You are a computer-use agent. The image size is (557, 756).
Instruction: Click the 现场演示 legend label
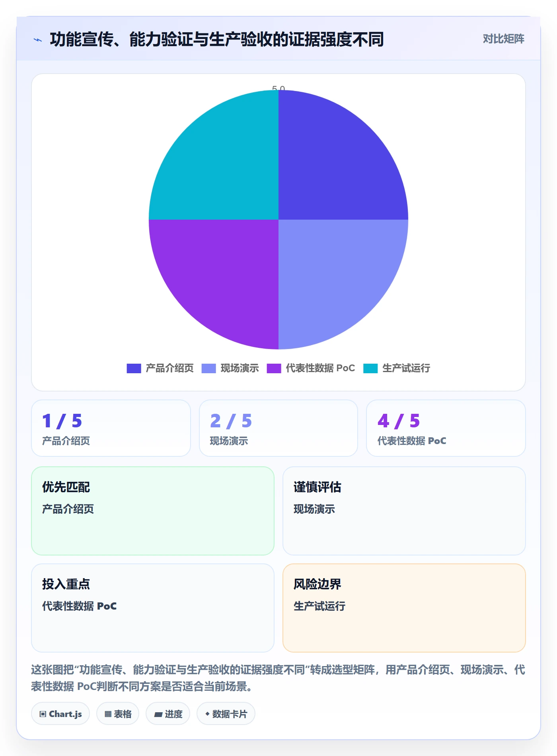pyautogui.click(x=240, y=368)
